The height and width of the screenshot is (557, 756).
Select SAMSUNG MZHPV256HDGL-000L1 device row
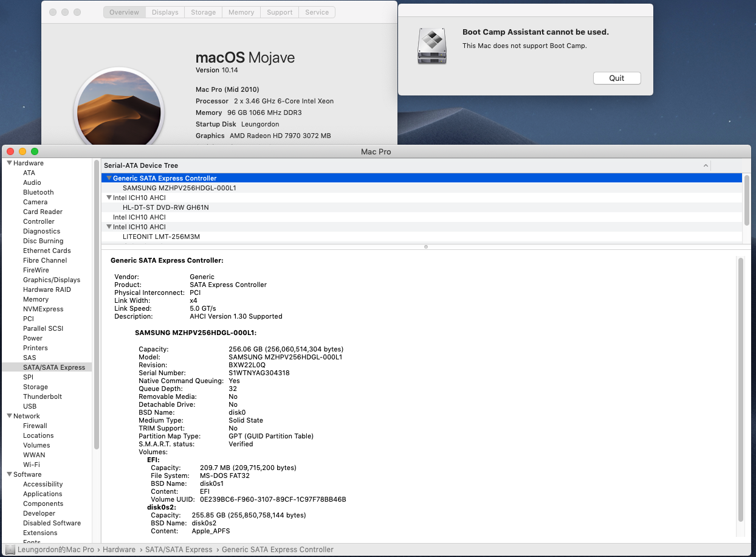[422, 188]
